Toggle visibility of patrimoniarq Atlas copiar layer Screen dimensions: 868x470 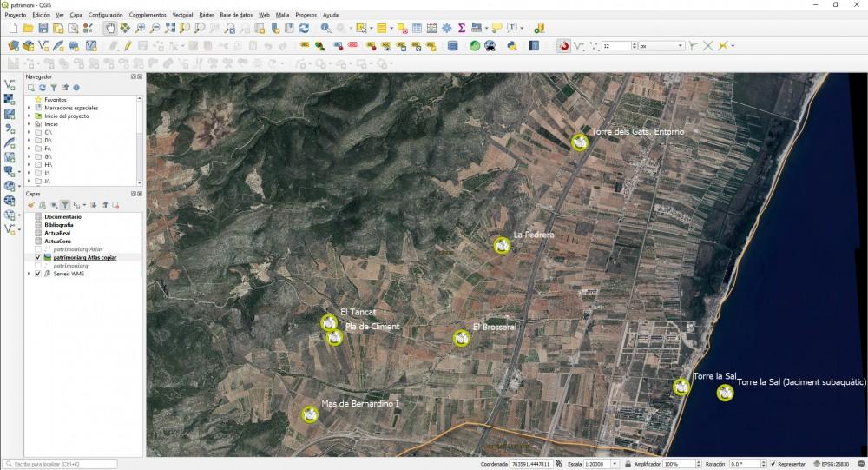pos(37,258)
